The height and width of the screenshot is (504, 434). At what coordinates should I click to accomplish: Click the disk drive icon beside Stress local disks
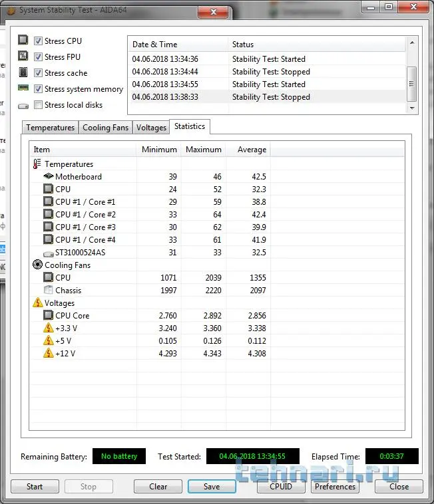(23, 106)
